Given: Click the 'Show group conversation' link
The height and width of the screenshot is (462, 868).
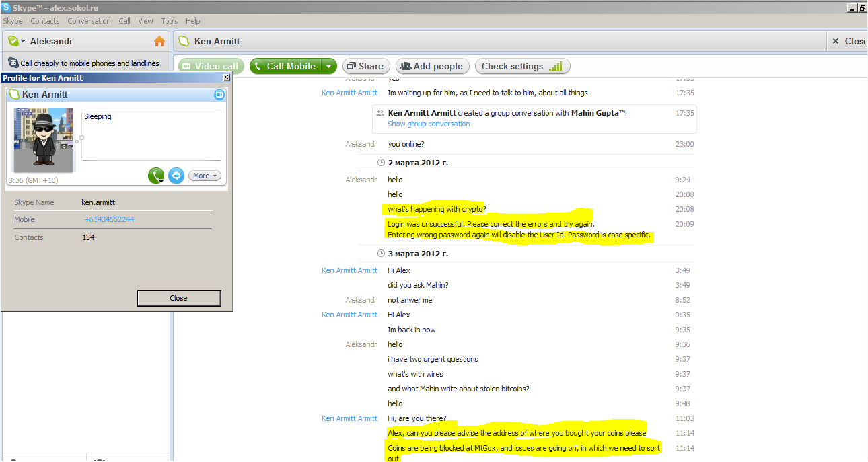Looking at the screenshot, I should 429,124.
